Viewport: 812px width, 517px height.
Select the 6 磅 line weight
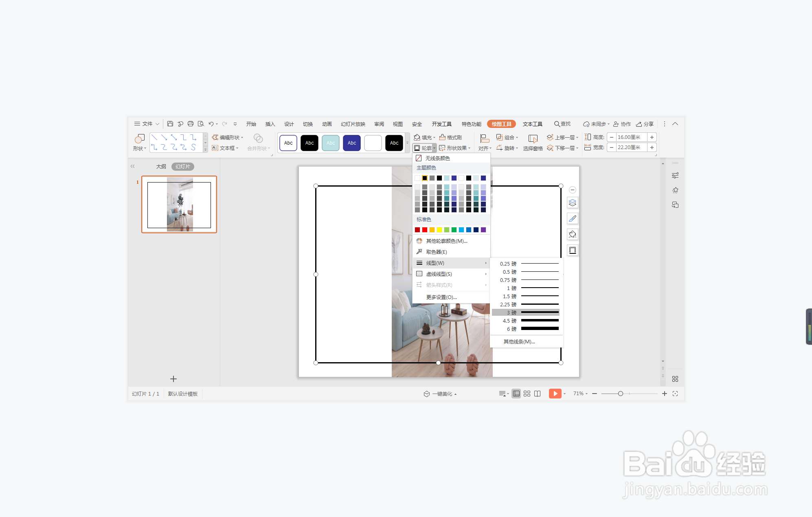pos(526,329)
